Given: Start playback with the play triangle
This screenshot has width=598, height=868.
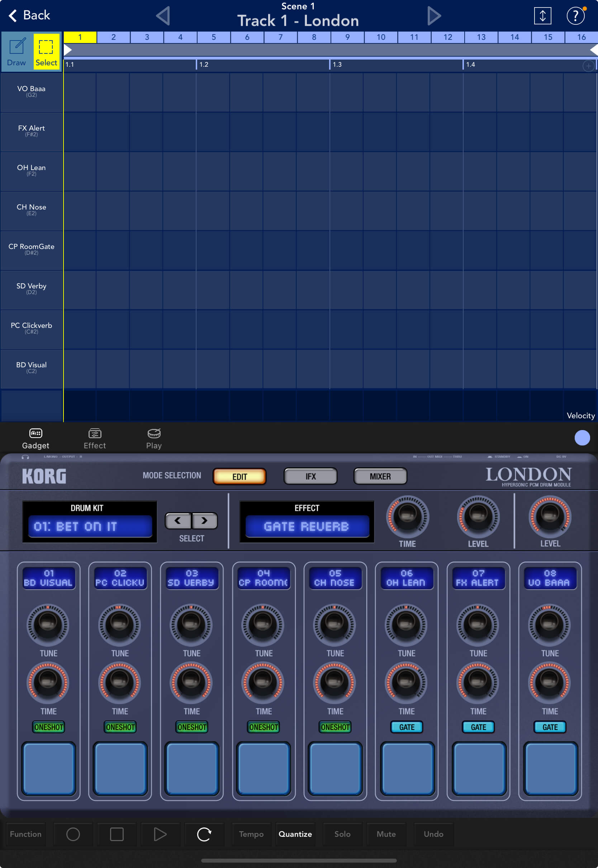Looking at the screenshot, I should click(160, 834).
